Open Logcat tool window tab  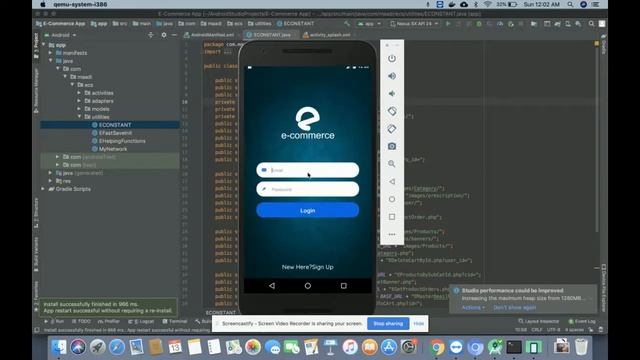[x=141, y=322]
